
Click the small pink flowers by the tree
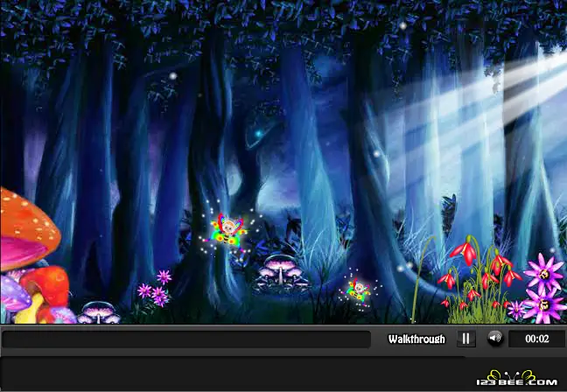pos(155,289)
